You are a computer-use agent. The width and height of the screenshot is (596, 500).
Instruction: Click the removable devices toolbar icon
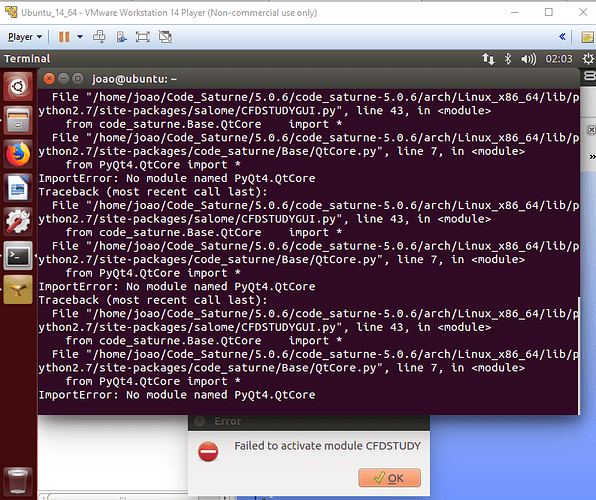[122, 37]
